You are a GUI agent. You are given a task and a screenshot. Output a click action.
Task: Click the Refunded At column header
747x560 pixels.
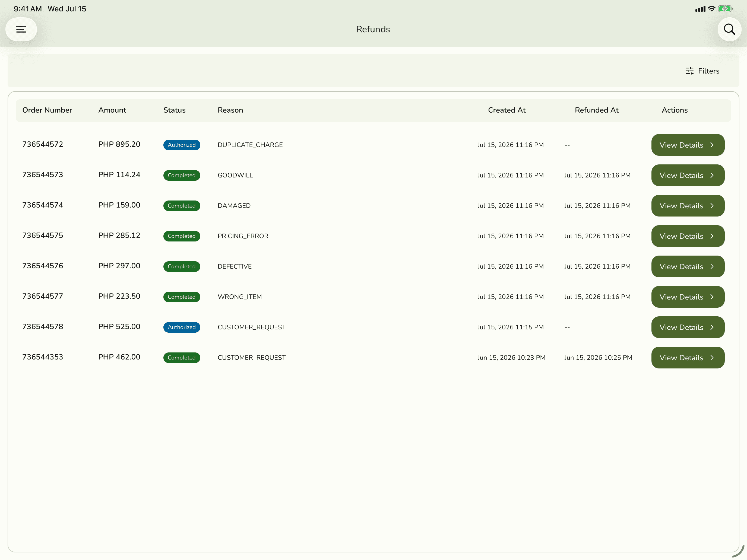[597, 110]
